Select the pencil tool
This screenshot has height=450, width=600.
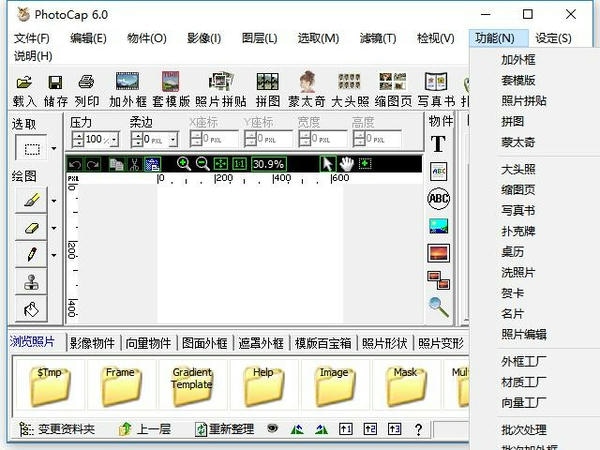(31, 254)
